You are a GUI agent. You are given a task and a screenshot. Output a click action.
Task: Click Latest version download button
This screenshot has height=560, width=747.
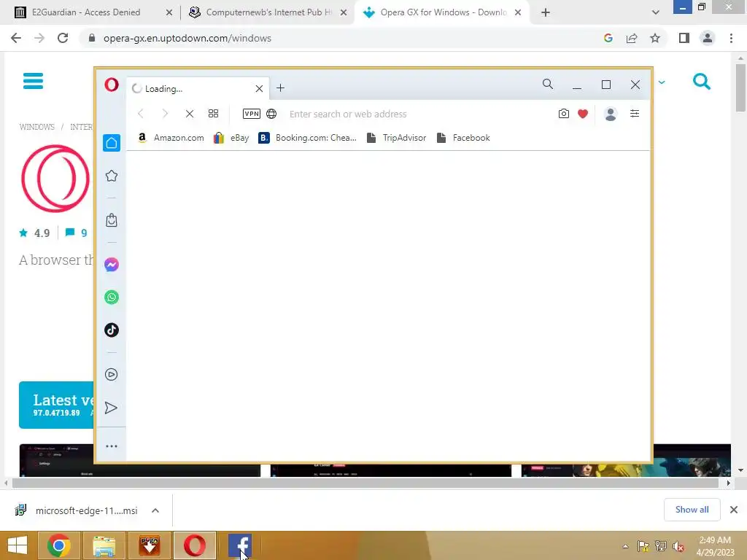[57, 405]
